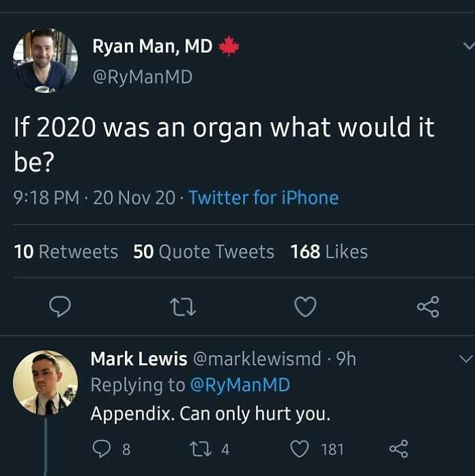Open the @RyManMD handle under author name

pos(142,77)
